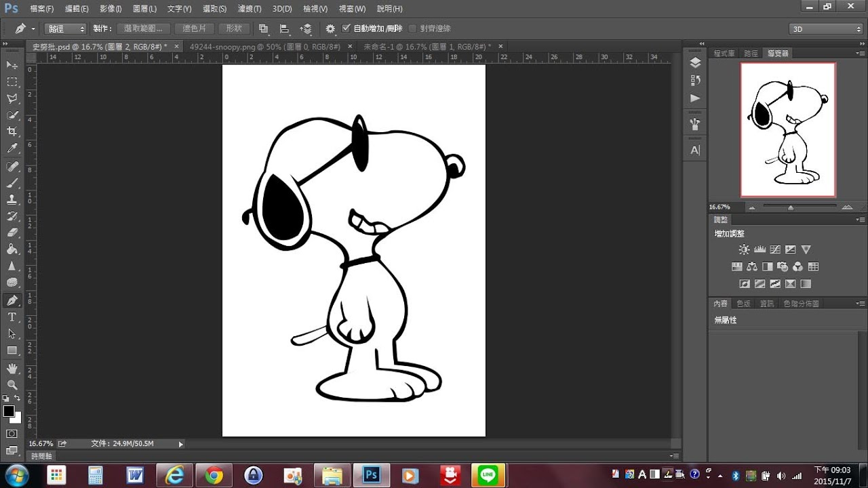Select the Rectangular Marquee tool

pyautogui.click(x=12, y=82)
